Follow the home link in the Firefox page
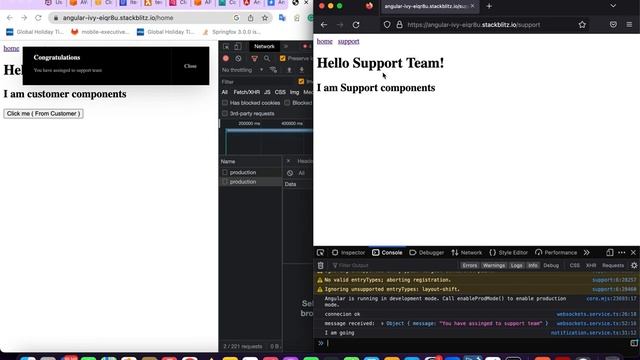The image size is (640, 360). (x=324, y=41)
